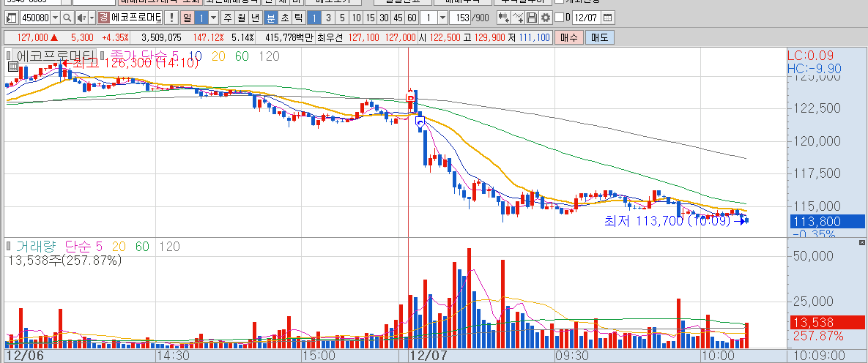The image size is (868, 363).
Task: Click the price chart panel handle
Action: (x=8, y=56)
